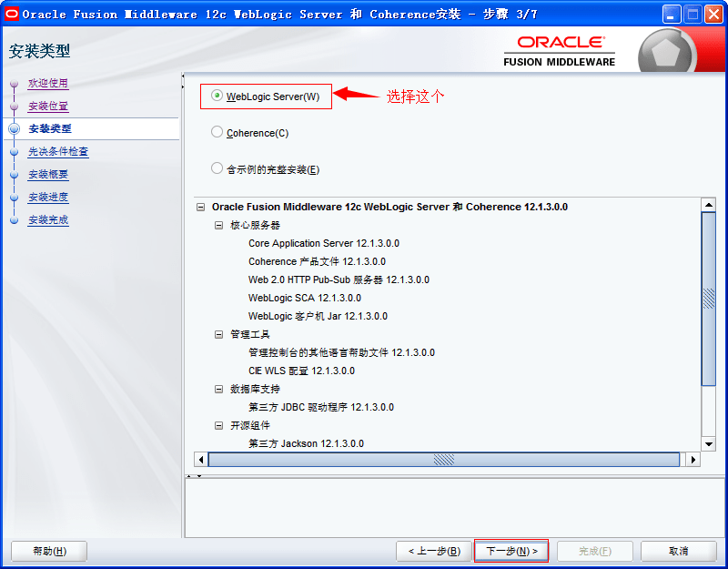Jump to 安装概要 step
Screen dimensions: 728x569
point(48,174)
